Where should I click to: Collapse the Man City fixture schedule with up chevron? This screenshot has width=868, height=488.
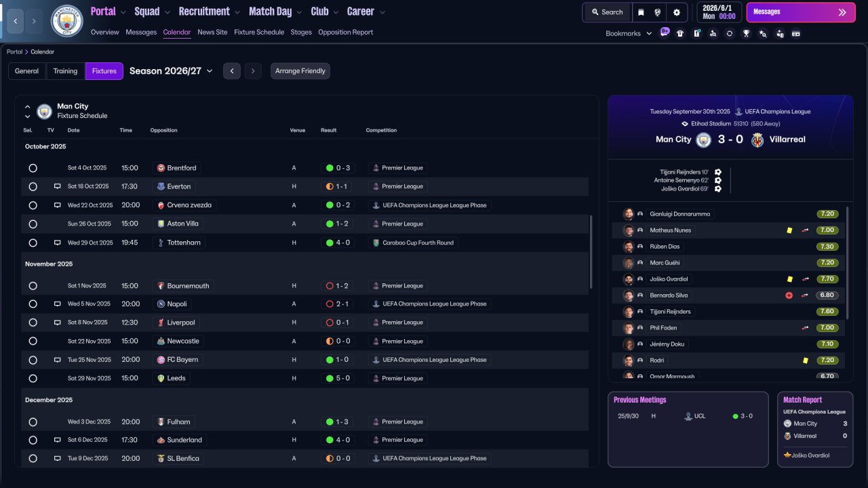click(28, 106)
